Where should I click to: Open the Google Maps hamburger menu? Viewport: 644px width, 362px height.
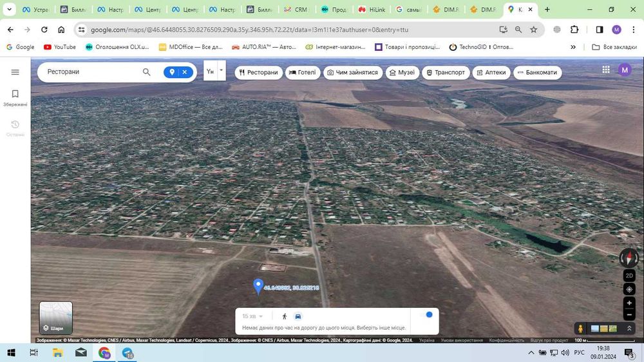15,72
